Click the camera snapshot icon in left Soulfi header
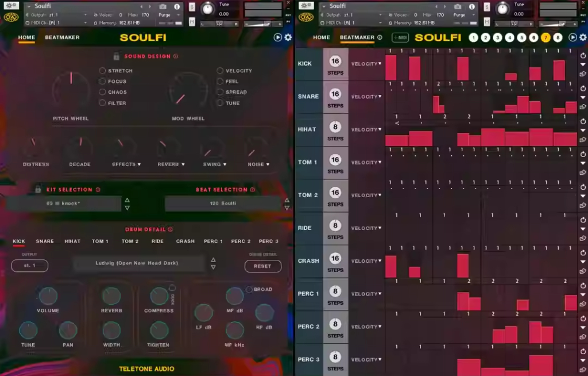The width and height of the screenshot is (588, 376). 163,6
